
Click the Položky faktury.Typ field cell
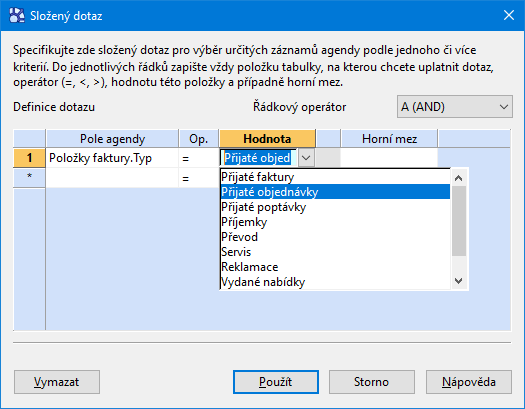pos(112,158)
